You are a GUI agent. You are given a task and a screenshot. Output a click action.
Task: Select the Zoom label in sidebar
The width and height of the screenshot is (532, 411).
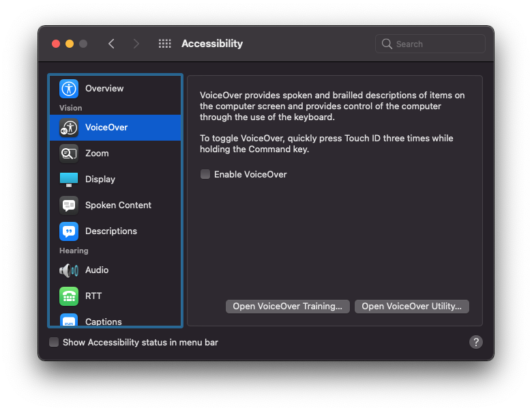click(x=97, y=154)
